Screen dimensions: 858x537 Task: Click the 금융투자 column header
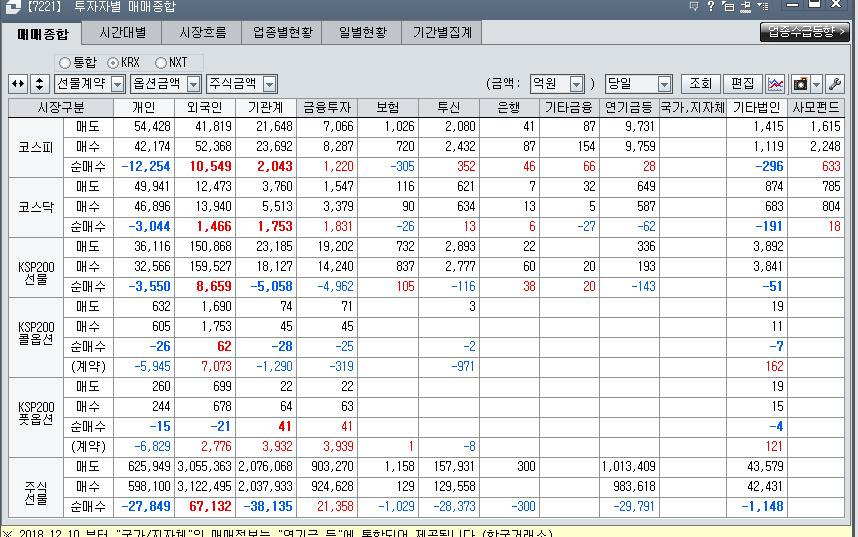327,107
